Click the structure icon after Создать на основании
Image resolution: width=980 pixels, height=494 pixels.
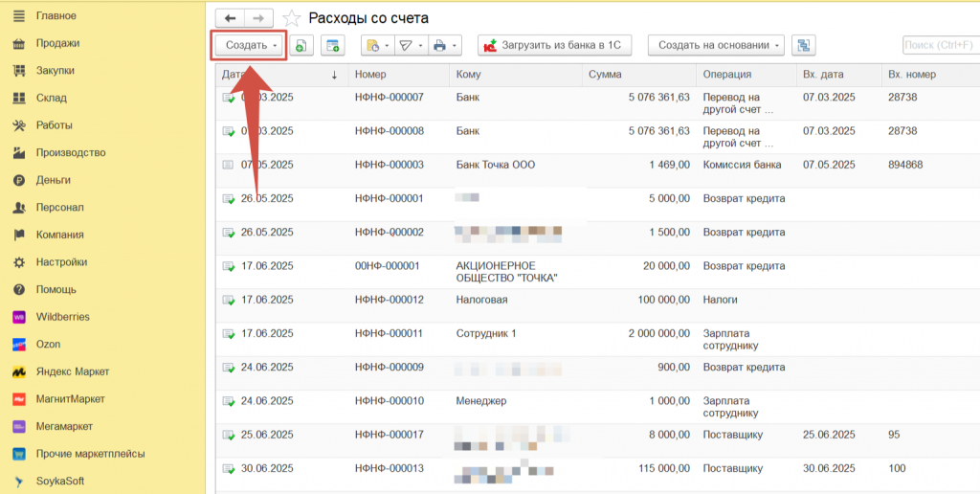(803, 45)
